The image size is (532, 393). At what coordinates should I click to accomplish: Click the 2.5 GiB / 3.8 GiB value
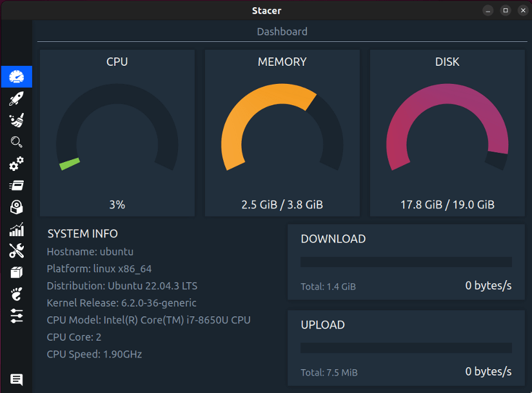(x=282, y=205)
